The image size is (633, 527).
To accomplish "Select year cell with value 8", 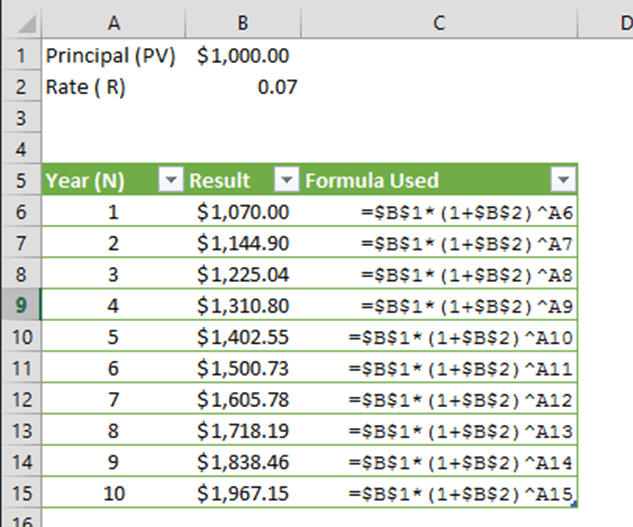I will pyautogui.click(x=113, y=430).
